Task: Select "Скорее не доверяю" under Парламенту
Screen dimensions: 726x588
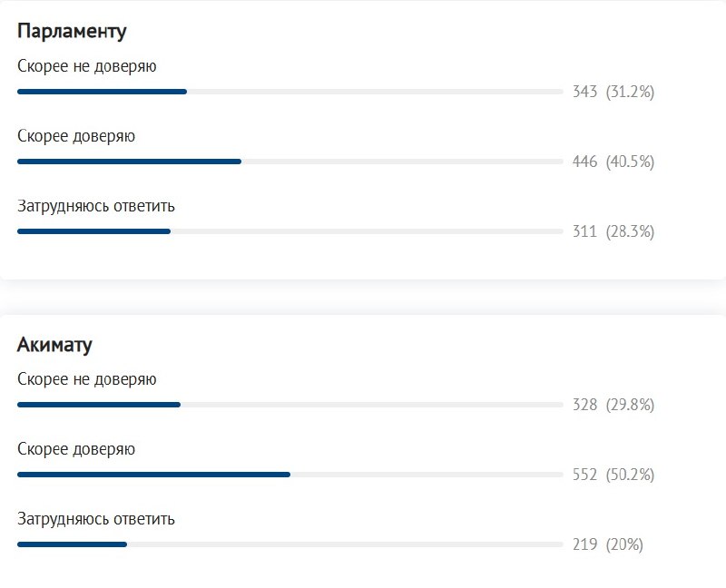Action: click(x=87, y=66)
